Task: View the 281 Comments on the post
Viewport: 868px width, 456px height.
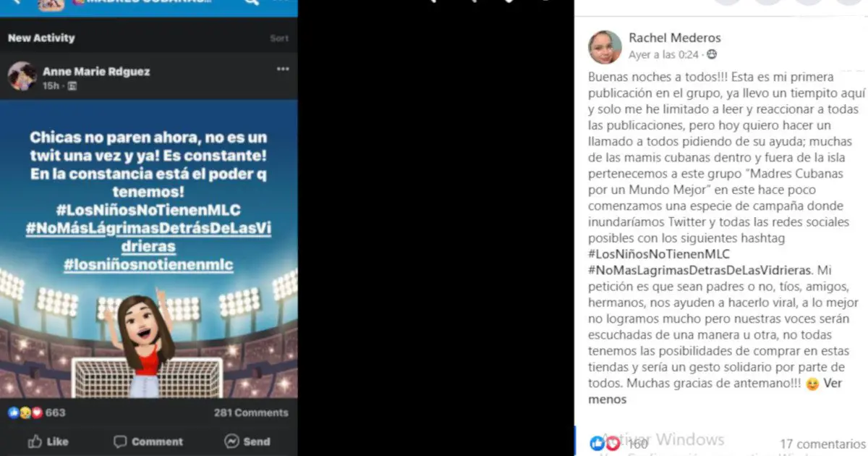Action: [251, 413]
